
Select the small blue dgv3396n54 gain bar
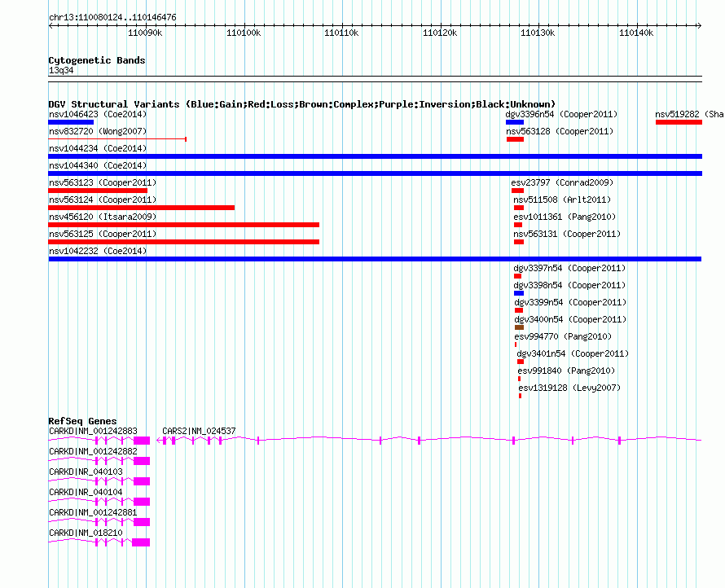(x=515, y=122)
